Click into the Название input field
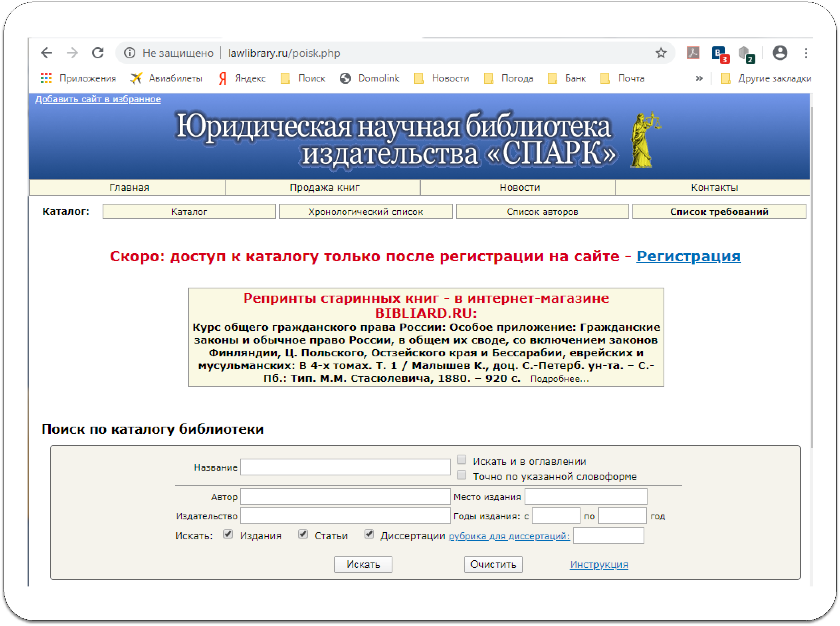 click(x=345, y=467)
